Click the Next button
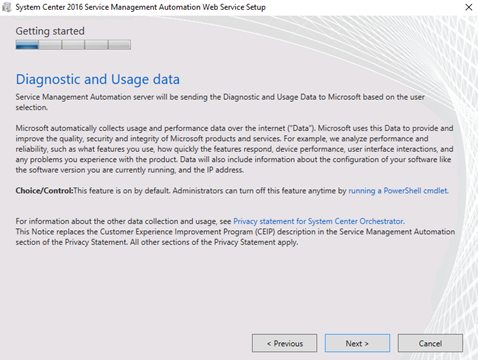478x360 pixels. click(357, 343)
